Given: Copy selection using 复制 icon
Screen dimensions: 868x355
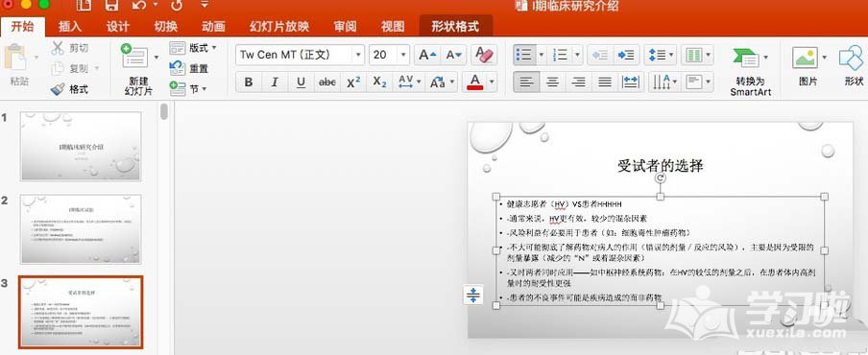Looking at the screenshot, I should point(59,68).
